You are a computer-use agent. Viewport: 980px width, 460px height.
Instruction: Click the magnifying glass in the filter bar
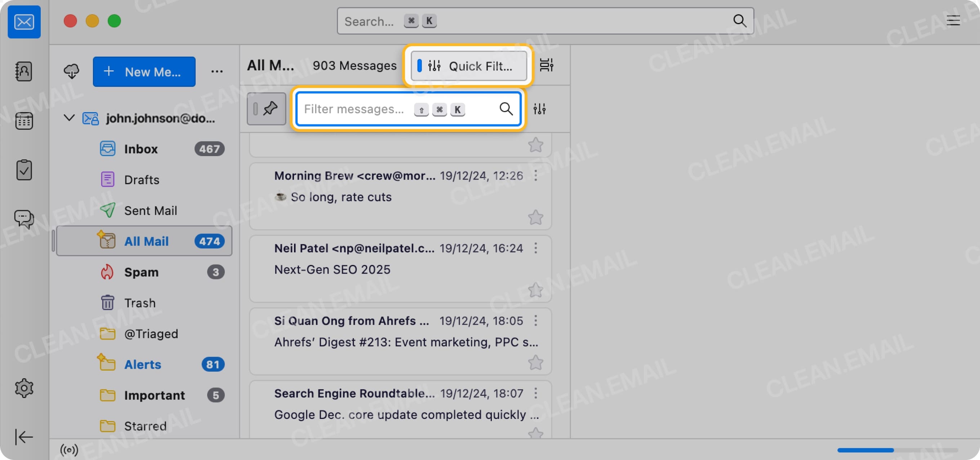tap(506, 109)
